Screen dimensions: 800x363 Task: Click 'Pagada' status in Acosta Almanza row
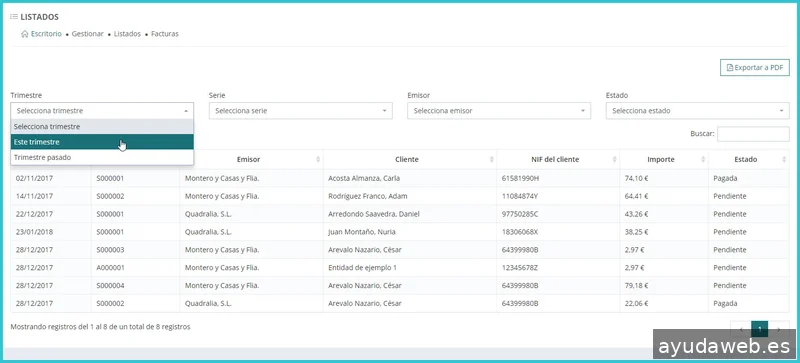click(726, 178)
